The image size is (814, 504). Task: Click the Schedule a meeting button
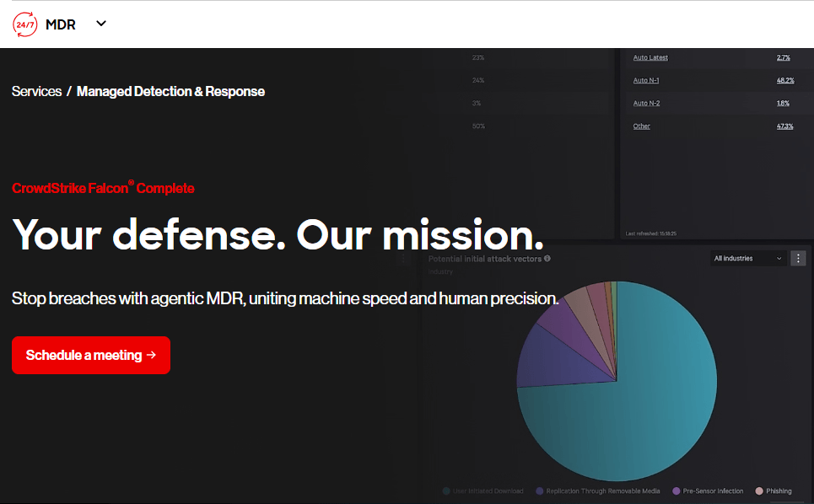tap(91, 355)
